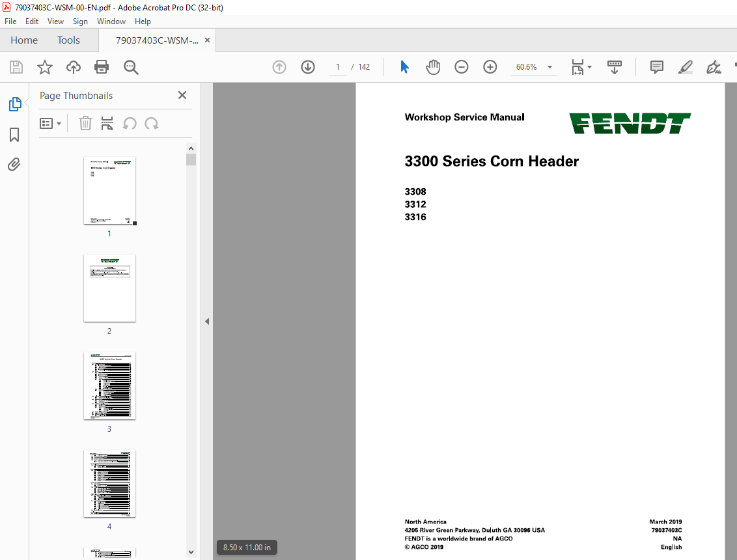Activate the Hand pan tool
Screen dimensions: 737x560
click(433, 67)
